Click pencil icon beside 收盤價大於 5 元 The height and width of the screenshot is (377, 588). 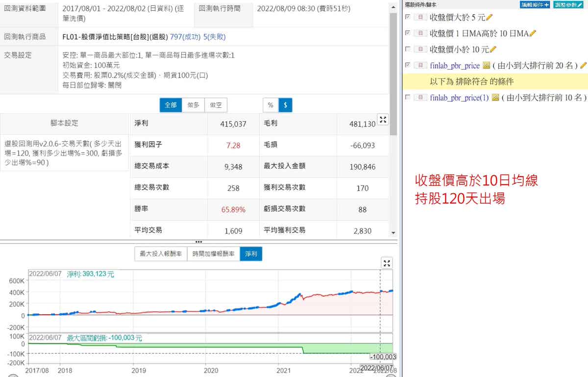pos(489,18)
